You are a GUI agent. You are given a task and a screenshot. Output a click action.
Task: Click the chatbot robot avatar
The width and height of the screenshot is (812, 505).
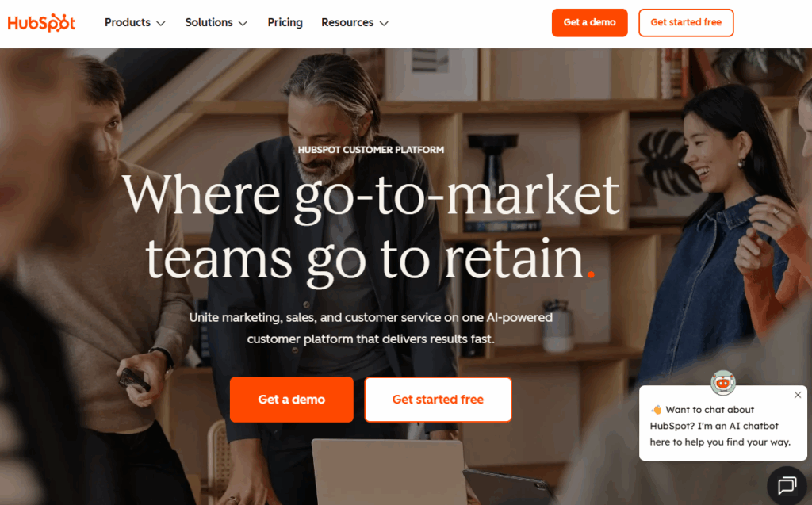pos(723,383)
